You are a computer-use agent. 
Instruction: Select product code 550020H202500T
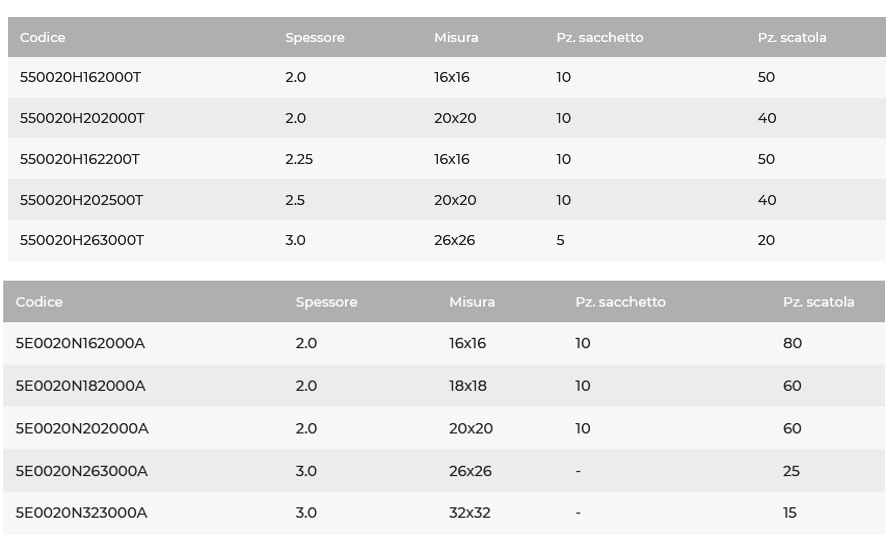coord(81,200)
